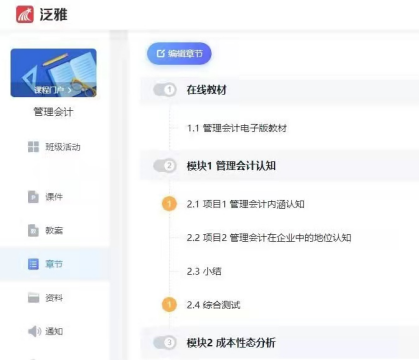Open 班级活动 grid icon
420x361 pixels.
33,147
